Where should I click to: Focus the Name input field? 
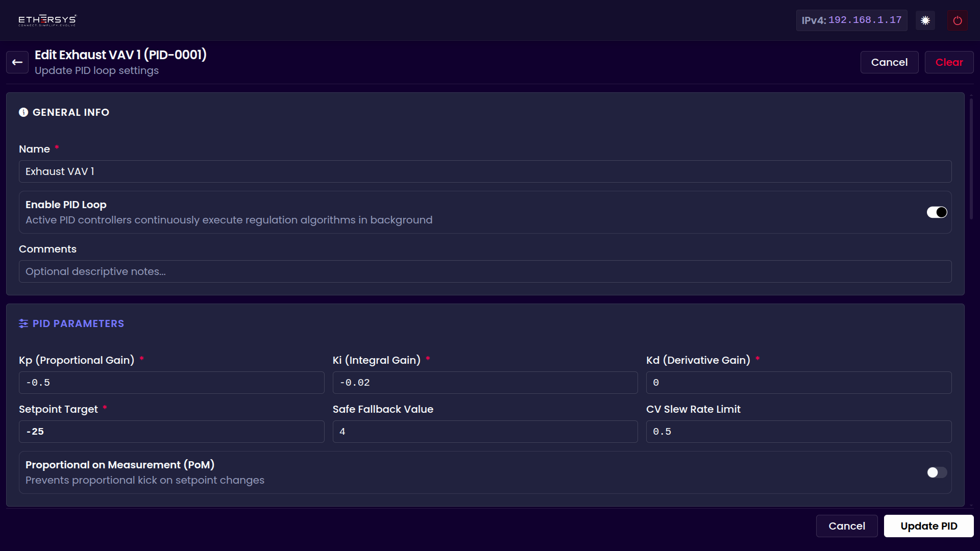(485, 171)
